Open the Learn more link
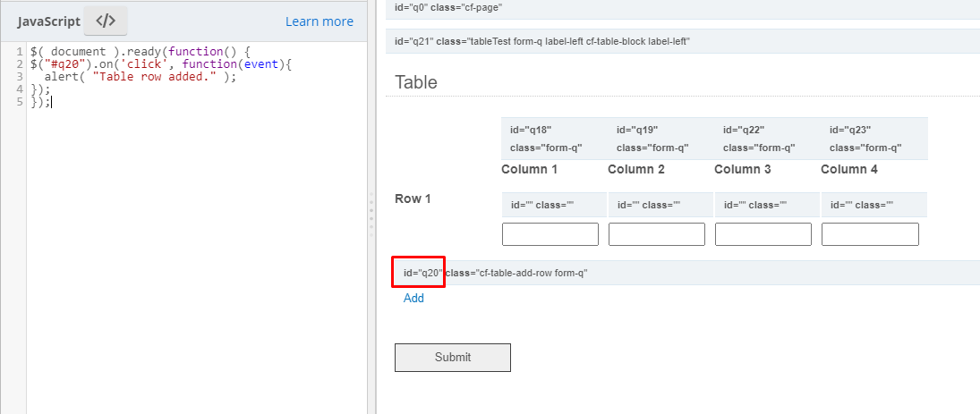This screenshot has height=414, width=980. (x=320, y=21)
